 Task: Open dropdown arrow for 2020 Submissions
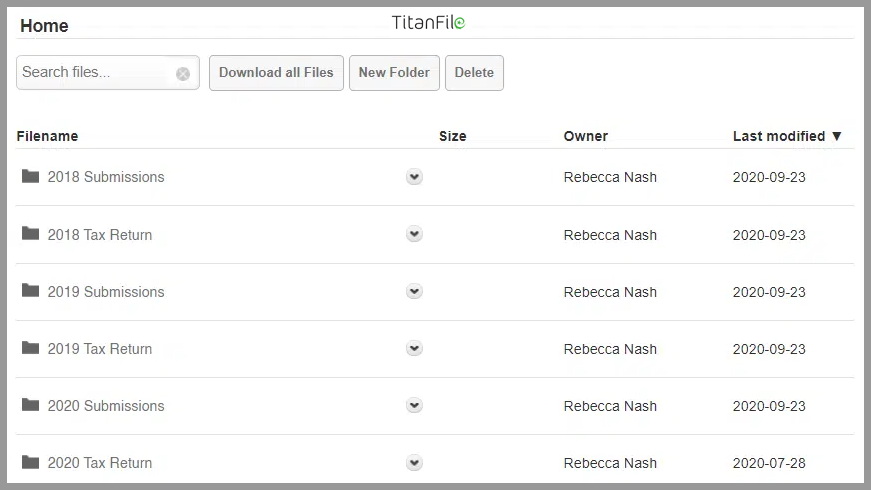pyautogui.click(x=414, y=406)
